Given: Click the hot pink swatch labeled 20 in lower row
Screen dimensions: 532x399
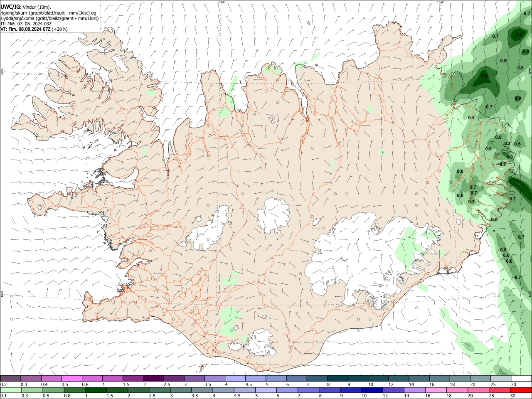Looking at the screenshot, I should pos(478,390).
